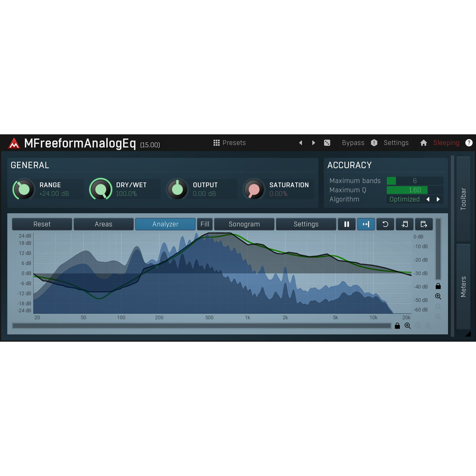Click the vertical zoom out magnifier
476x476 pixels.
pyautogui.click(x=438, y=307)
